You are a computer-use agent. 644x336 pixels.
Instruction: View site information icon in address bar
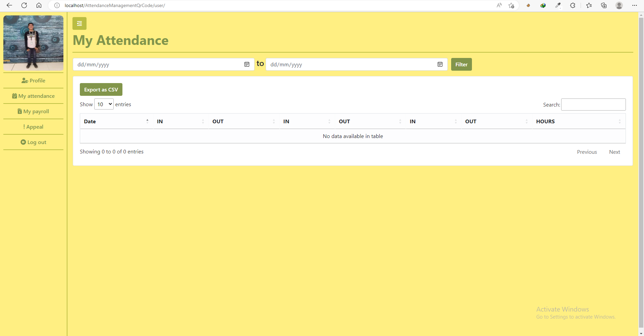pyautogui.click(x=57, y=5)
